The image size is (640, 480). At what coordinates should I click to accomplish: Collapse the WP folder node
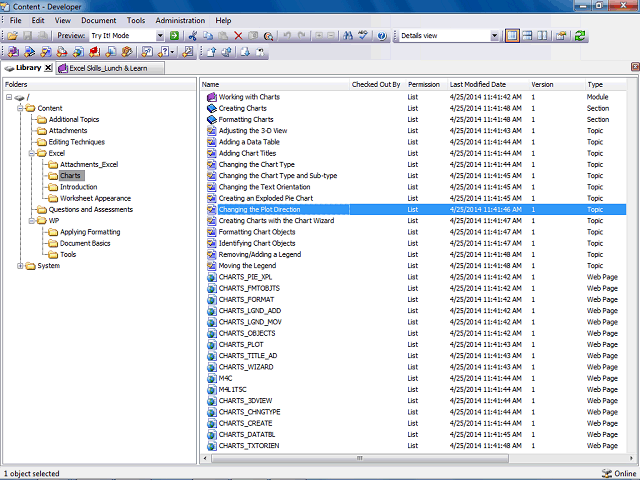pyautogui.click(x=31, y=221)
